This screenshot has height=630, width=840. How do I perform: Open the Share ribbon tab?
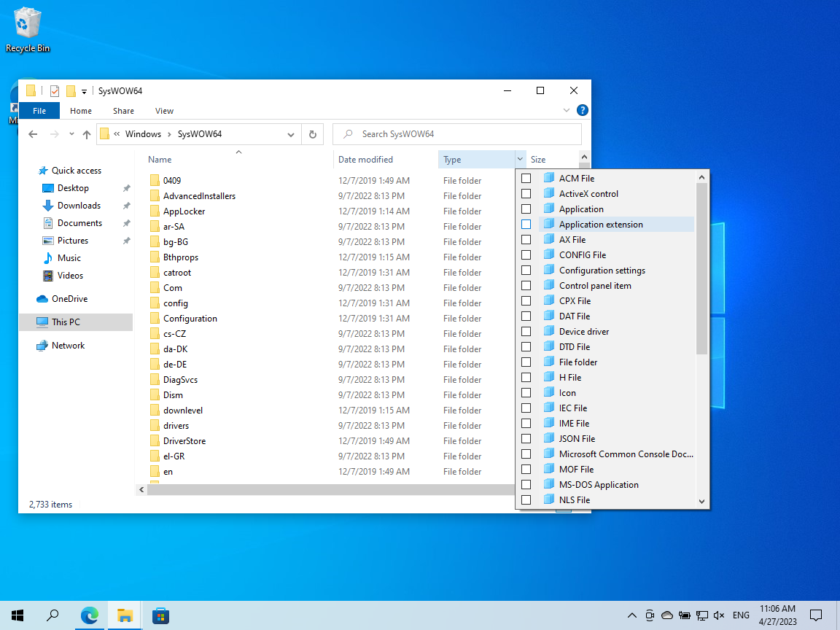tap(123, 111)
